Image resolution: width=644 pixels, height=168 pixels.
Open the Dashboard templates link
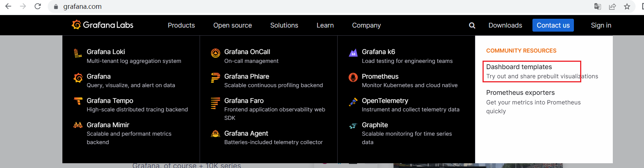coord(519,67)
